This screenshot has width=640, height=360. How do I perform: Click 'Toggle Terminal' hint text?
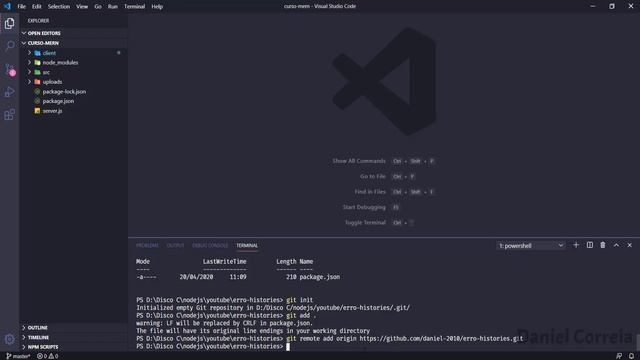[x=365, y=222]
